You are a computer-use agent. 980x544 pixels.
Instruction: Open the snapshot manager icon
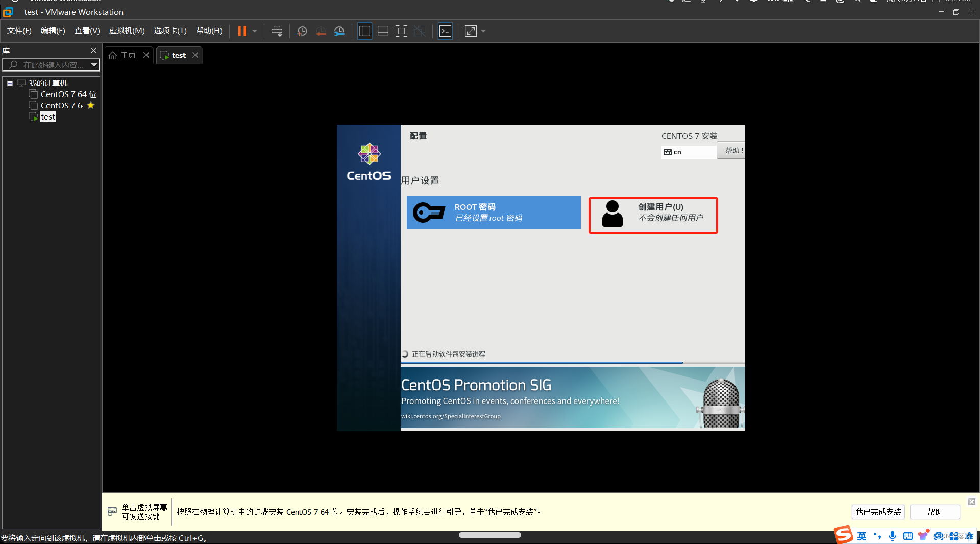tap(339, 31)
